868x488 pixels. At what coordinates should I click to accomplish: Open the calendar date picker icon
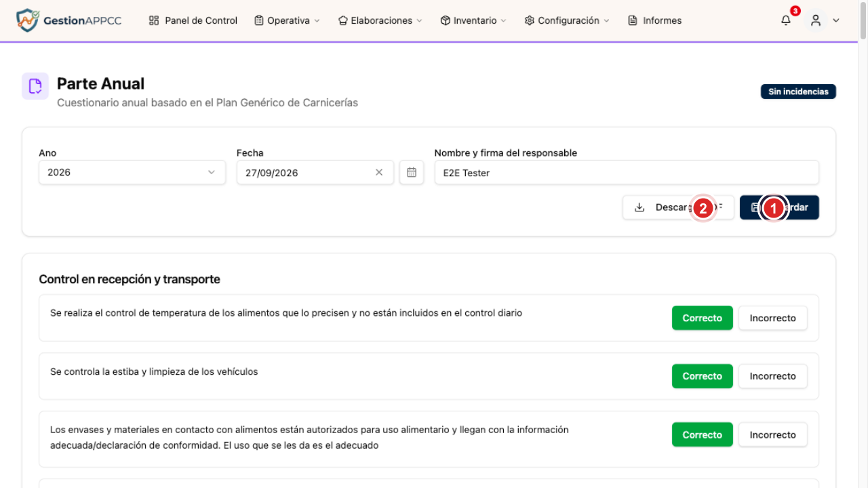click(412, 172)
